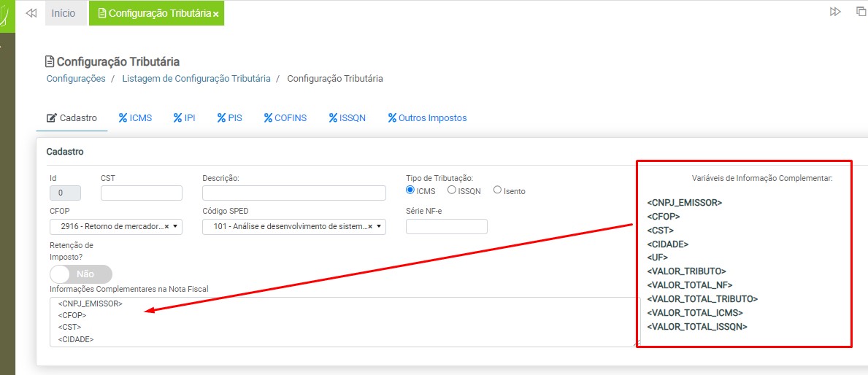Click the forward double-arrow tab navigation icon
868x375 pixels.
click(x=835, y=12)
